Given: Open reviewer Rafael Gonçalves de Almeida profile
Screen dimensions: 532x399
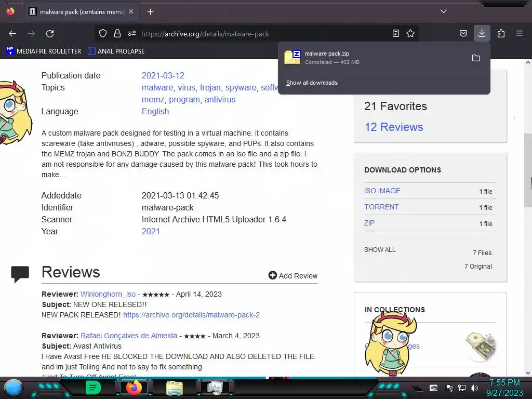Looking at the screenshot, I should [129, 336].
